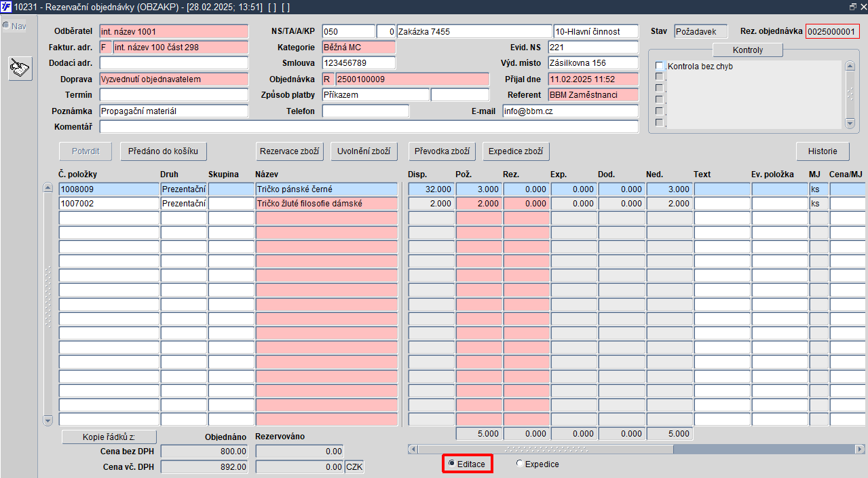Select the Editace radio button
Screen dimensions: 868x478
(x=452, y=464)
